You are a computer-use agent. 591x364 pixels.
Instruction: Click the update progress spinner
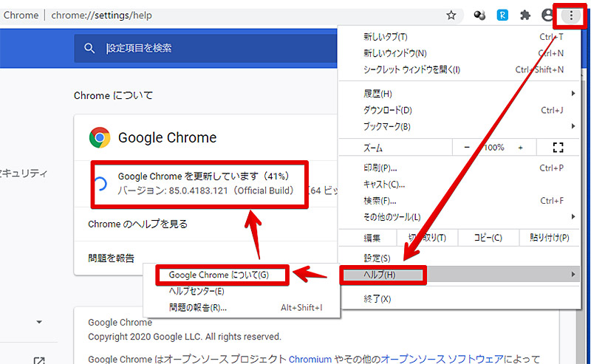(100, 184)
